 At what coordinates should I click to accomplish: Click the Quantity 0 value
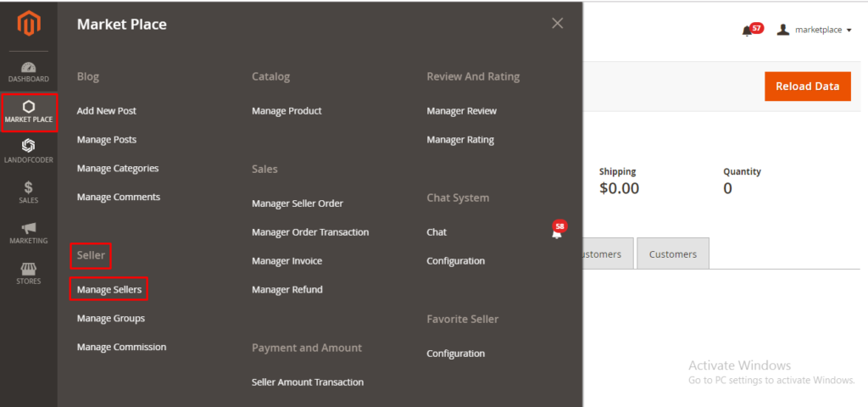[727, 188]
